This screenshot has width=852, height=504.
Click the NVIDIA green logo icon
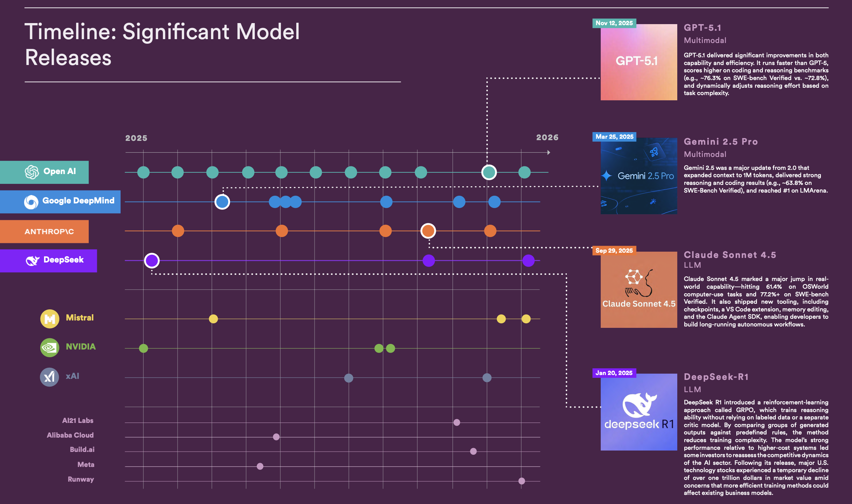(50, 347)
